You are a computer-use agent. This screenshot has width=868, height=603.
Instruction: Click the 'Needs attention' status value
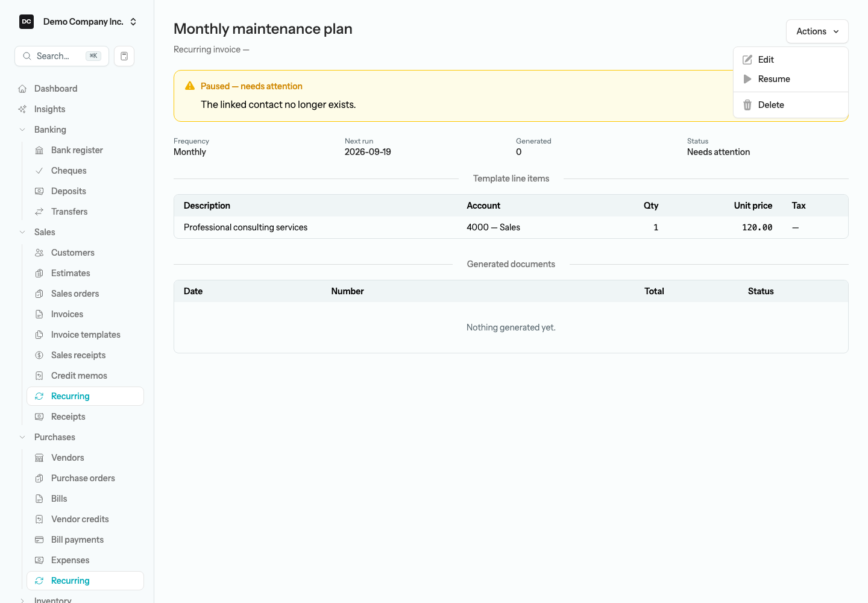719,152
